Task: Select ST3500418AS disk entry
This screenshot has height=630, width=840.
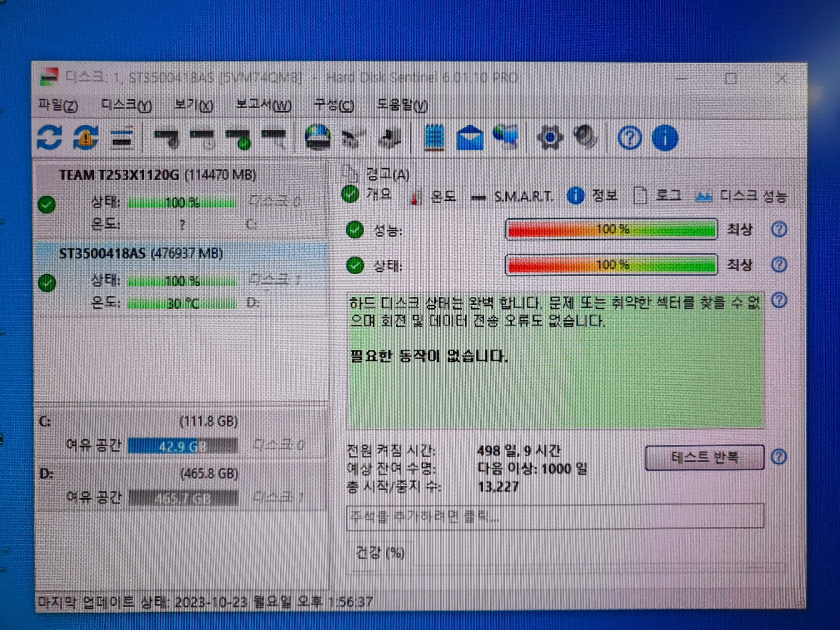Action: pos(181,278)
